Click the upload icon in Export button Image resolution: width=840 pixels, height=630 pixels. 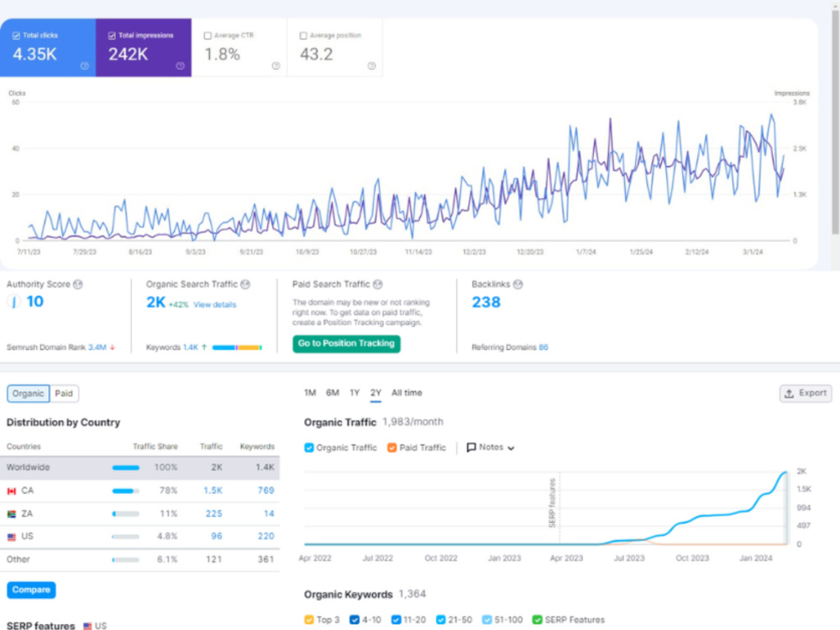pyautogui.click(x=789, y=394)
